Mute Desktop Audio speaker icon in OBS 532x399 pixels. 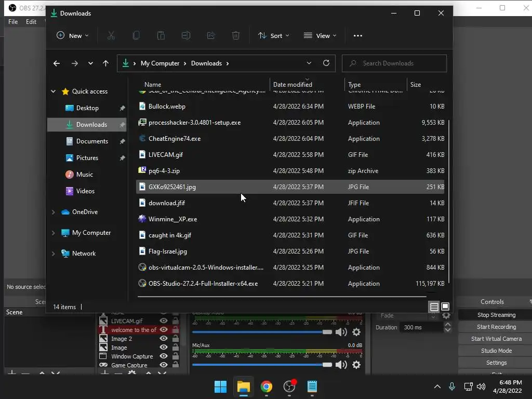(x=341, y=332)
